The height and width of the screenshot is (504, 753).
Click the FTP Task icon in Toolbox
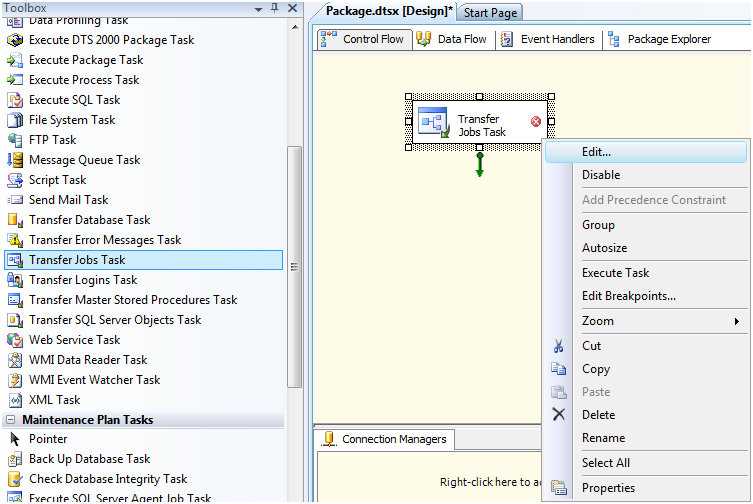click(x=15, y=140)
